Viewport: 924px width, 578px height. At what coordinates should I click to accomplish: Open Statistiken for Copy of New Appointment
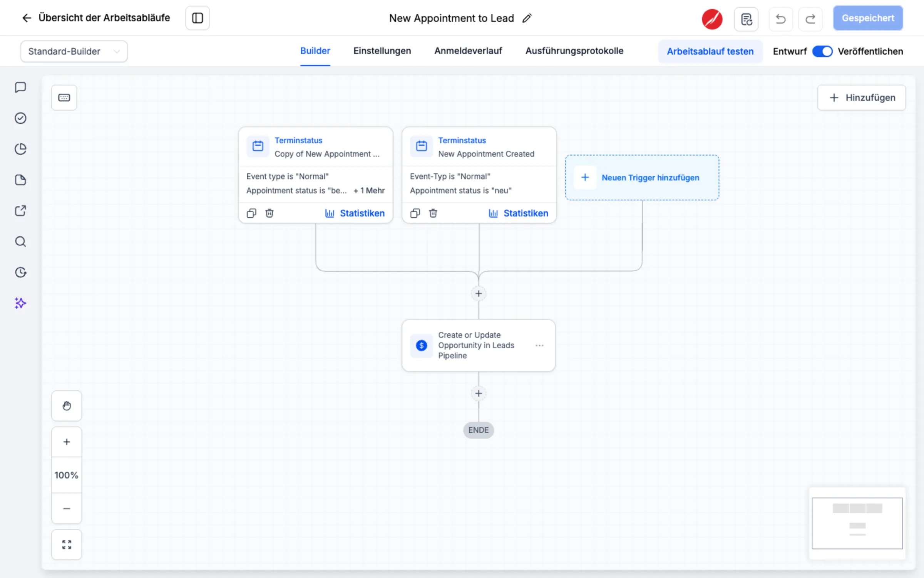pyautogui.click(x=355, y=213)
